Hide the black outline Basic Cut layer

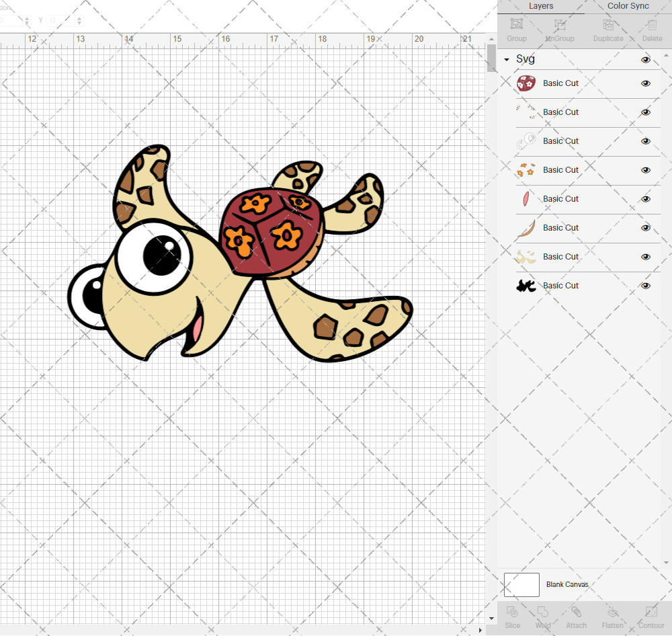pos(645,286)
